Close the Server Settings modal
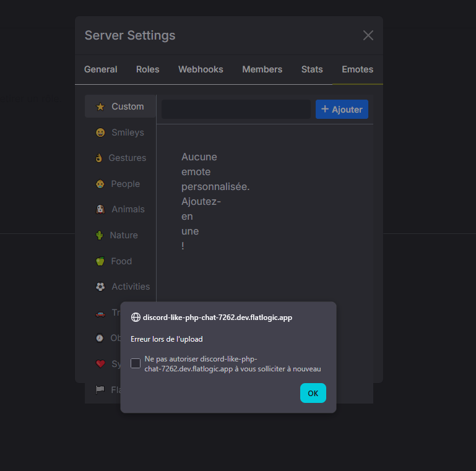The image size is (476, 471). 368,35
